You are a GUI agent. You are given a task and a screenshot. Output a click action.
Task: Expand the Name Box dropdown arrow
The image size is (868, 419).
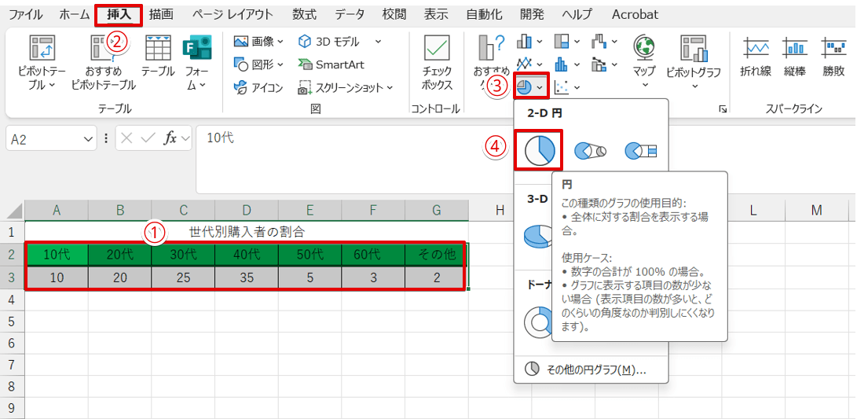click(89, 139)
